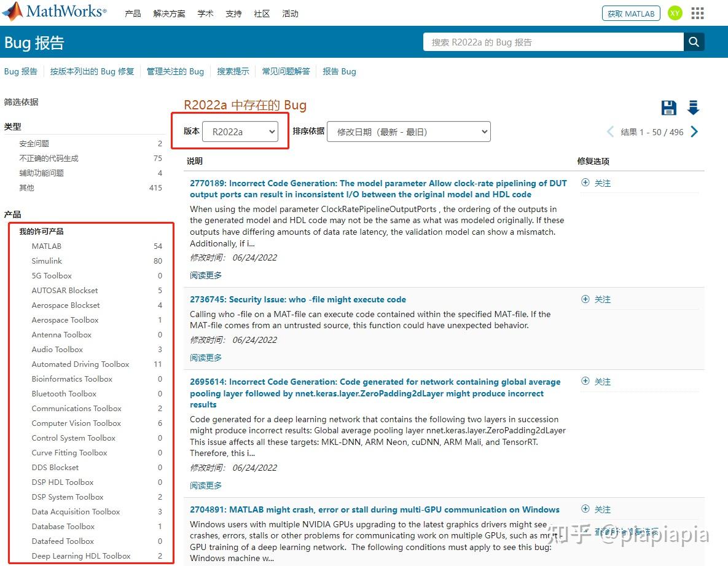Click in the Bug 报告 search field
The width and height of the screenshot is (728, 566).
tap(554, 42)
